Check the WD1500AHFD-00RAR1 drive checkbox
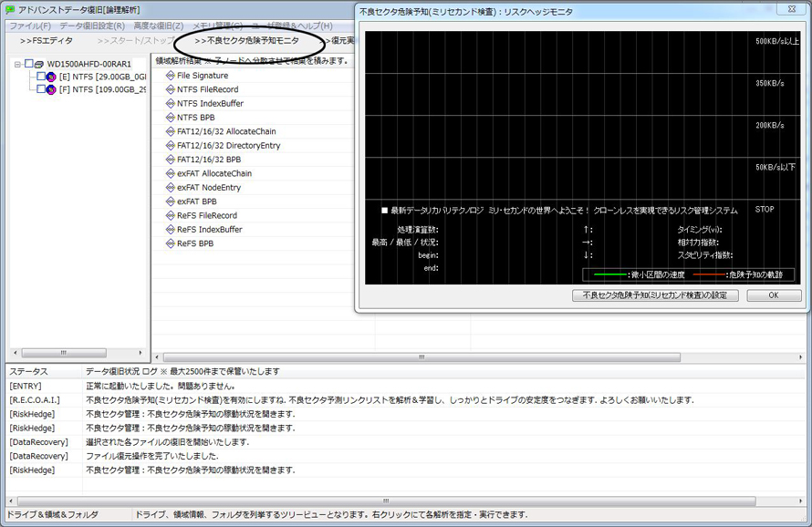This screenshot has height=527, width=812. pos(29,64)
